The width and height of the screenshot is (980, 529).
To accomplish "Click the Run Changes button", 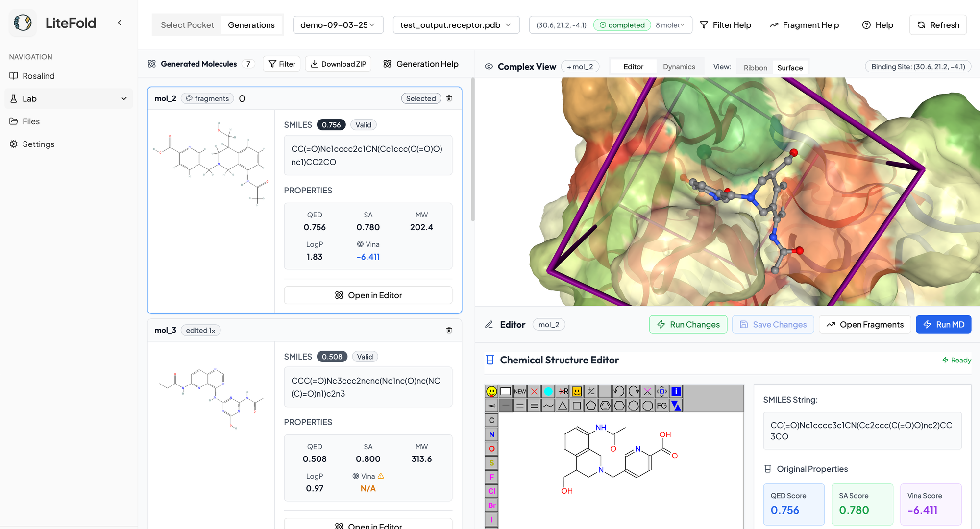I will tap(688, 324).
